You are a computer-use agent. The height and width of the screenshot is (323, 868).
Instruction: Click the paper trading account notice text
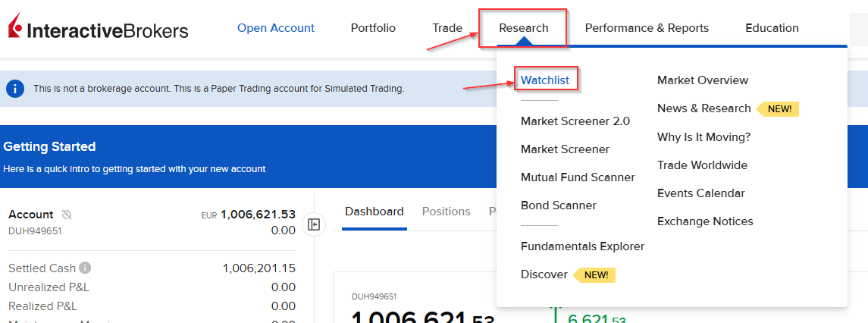point(219,88)
